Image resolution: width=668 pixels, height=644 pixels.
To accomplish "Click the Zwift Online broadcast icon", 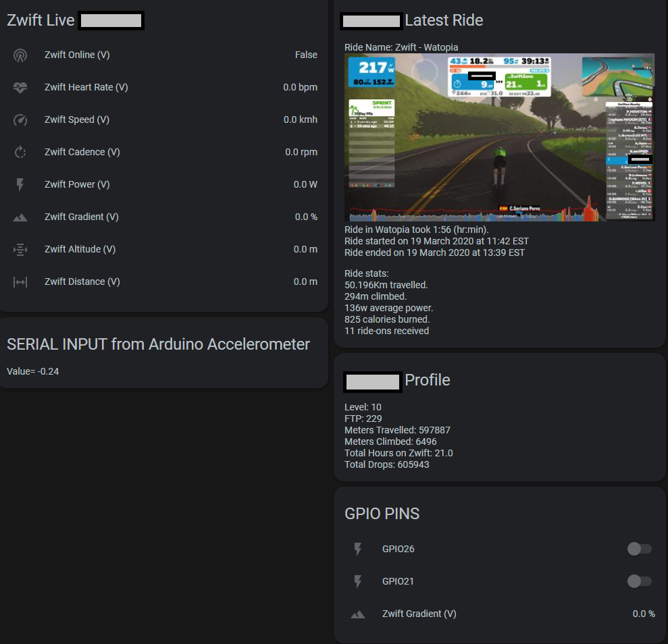I will pyautogui.click(x=20, y=55).
